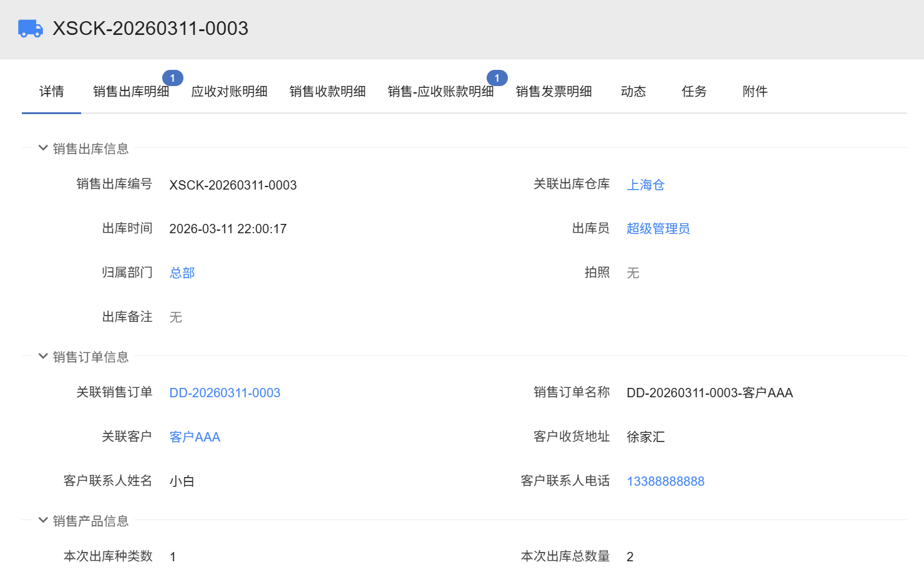
Task: Collapse the 销售产品信息 section
Action: (43, 520)
